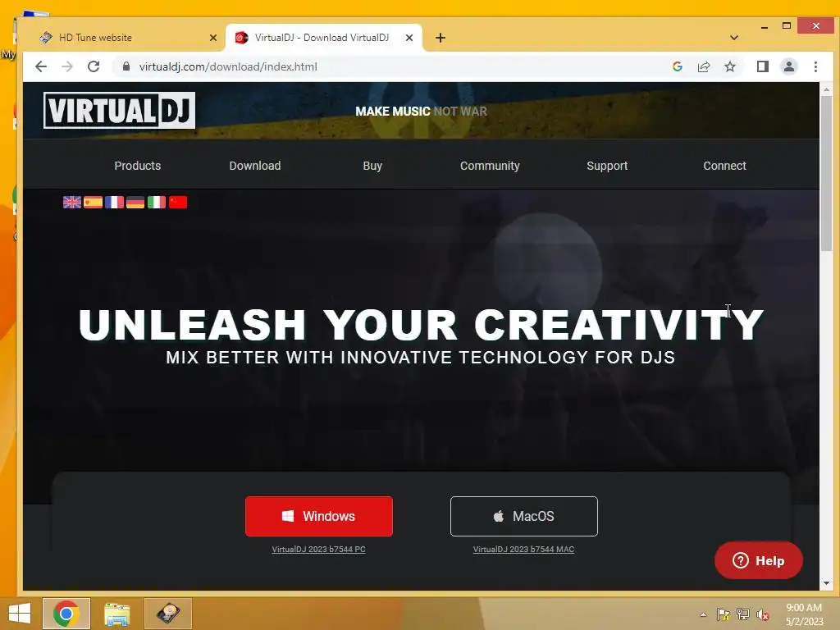Click the address bar URL
This screenshot has width=840, height=630.
(228, 66)
